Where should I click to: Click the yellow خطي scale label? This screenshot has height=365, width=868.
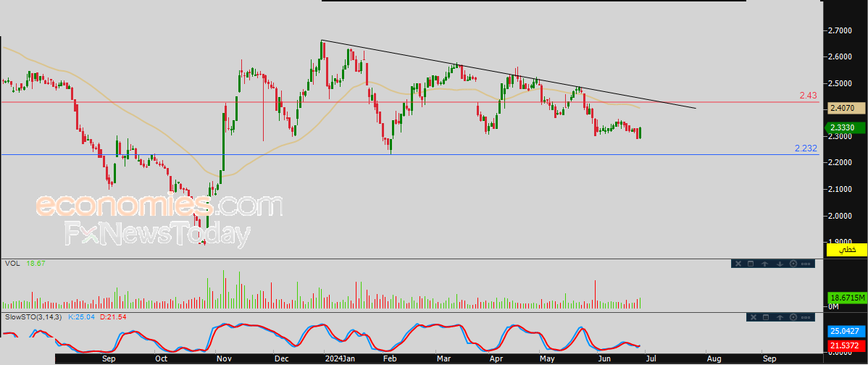(846, 250)
